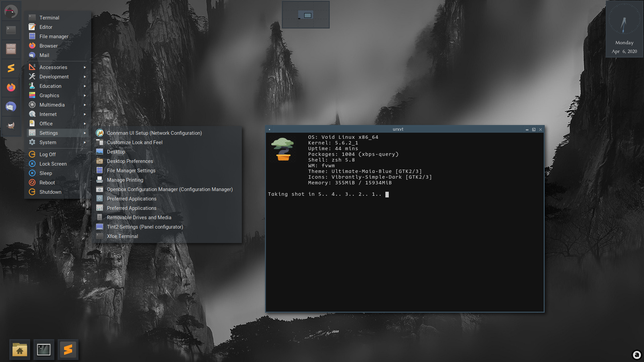Expand the Internet submenu arrow
Image resolution: width=644 pixels, height=362 pixels.
tap(85, 114)
